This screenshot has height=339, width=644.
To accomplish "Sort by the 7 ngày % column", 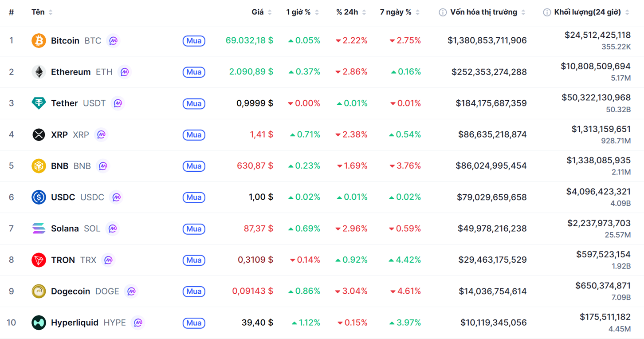I will coord(400,12).
